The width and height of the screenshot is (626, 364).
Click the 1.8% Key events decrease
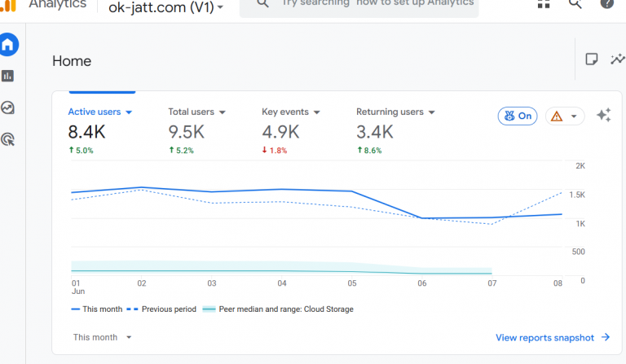coord(274,151)
